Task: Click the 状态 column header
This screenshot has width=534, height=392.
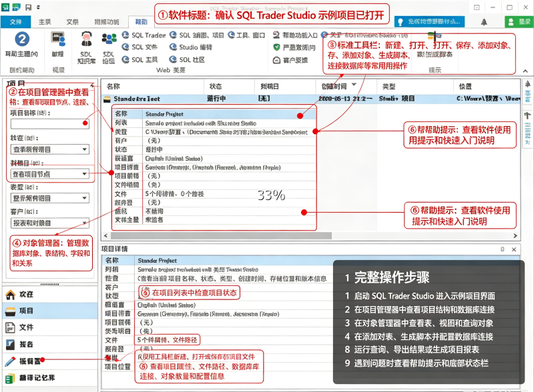Action: pos(229,86)
